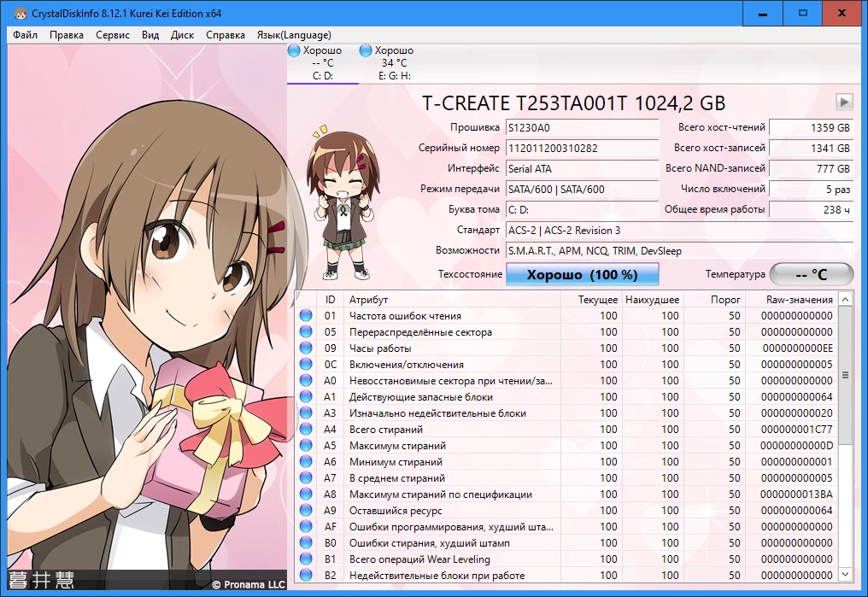Click the status orb for attribute 01

tap(306, 315)
